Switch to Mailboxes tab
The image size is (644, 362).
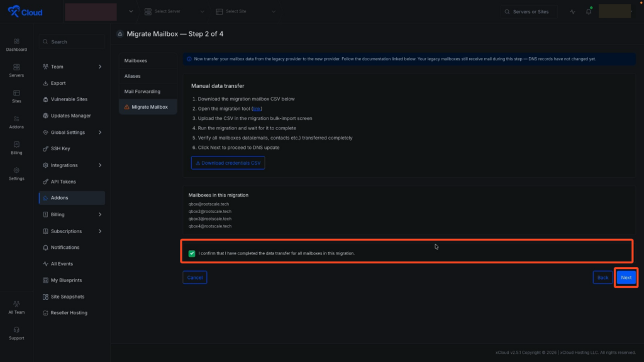point(148,60)
